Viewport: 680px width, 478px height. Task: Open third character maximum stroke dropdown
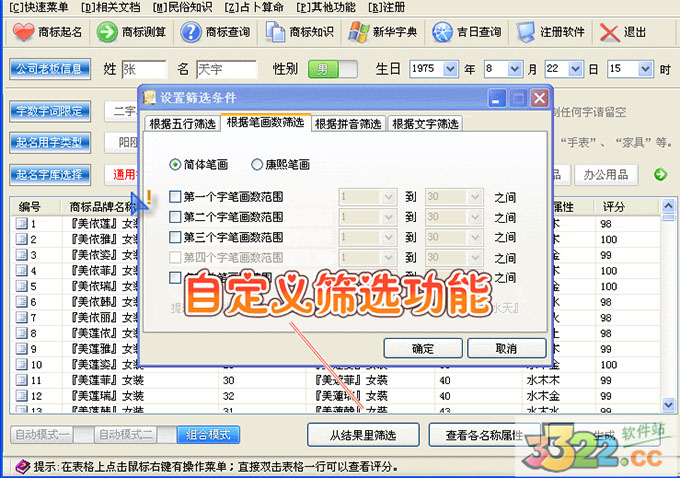475,237
